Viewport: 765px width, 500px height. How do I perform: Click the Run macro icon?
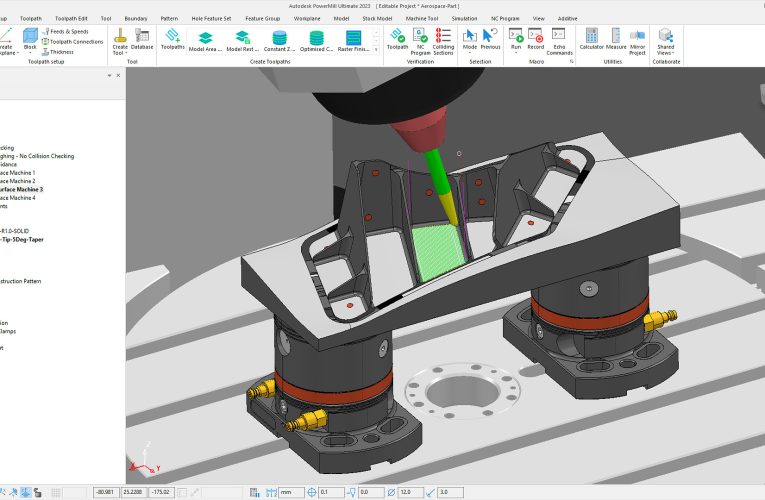pos(516,36)
